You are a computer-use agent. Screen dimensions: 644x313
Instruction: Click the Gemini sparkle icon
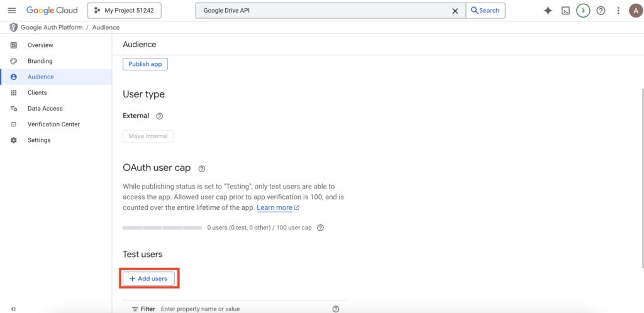point(548,11)
